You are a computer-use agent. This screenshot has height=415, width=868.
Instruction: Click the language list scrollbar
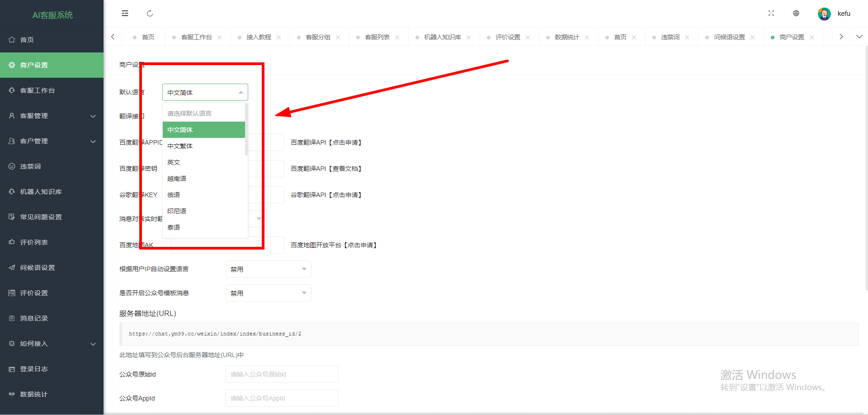(246, 129)
